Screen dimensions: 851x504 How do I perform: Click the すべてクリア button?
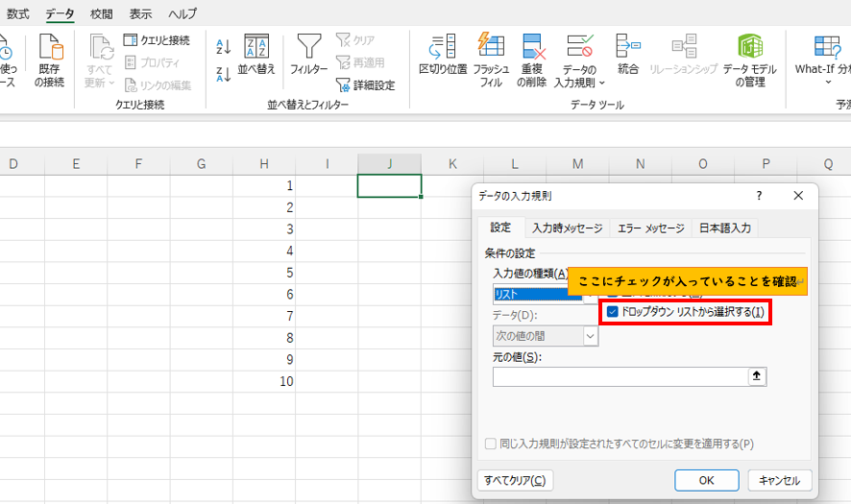pyautogui.click(x=515, y=480)
